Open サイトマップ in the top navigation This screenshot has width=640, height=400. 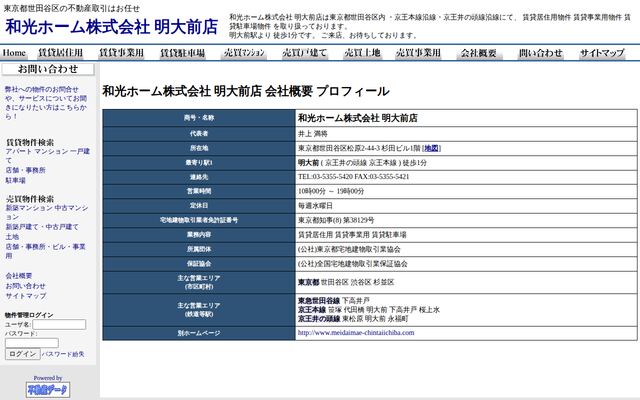coord(602,53)
